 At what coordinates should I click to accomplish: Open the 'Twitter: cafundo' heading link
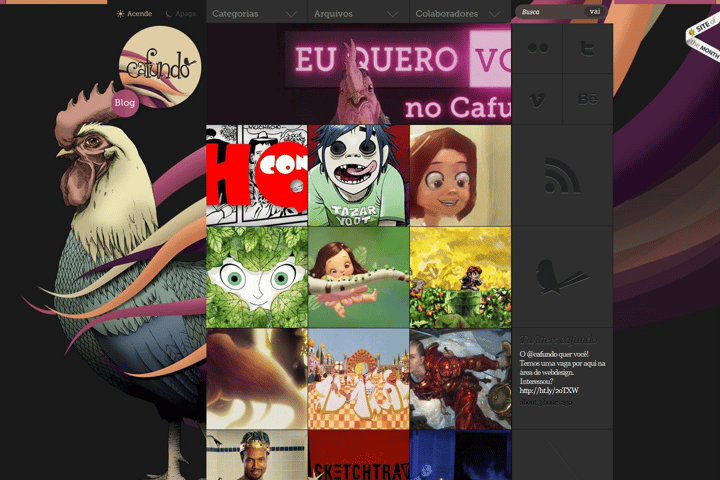[x=558, y=339]
